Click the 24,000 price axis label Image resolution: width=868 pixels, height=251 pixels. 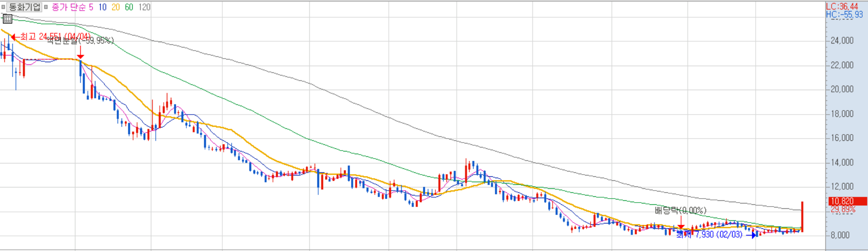[842, 40]
